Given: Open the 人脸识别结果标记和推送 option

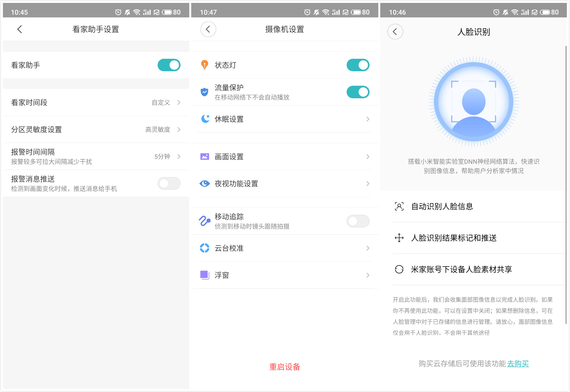Looking at the screenshot, I should coord(454,238).
